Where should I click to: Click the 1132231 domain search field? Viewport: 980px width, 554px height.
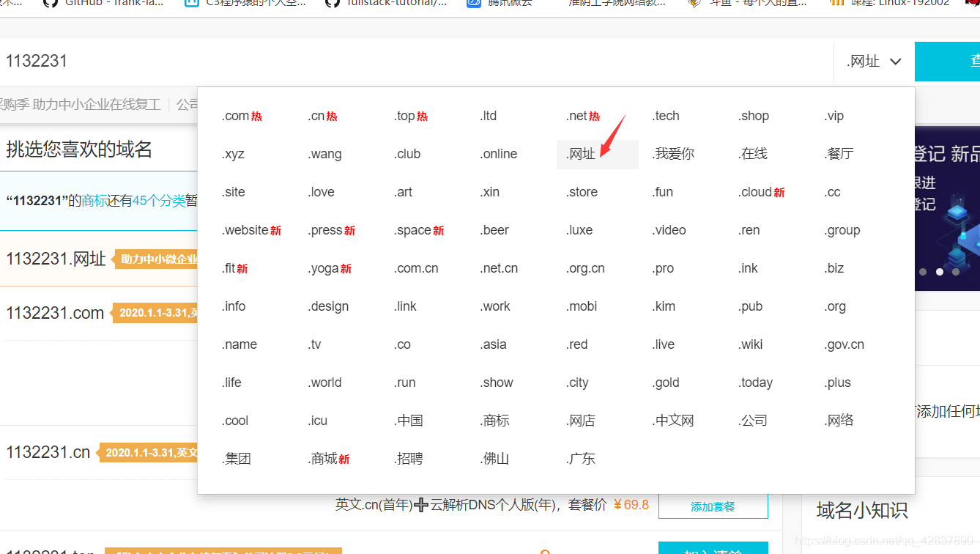click(x=220, y=61)
